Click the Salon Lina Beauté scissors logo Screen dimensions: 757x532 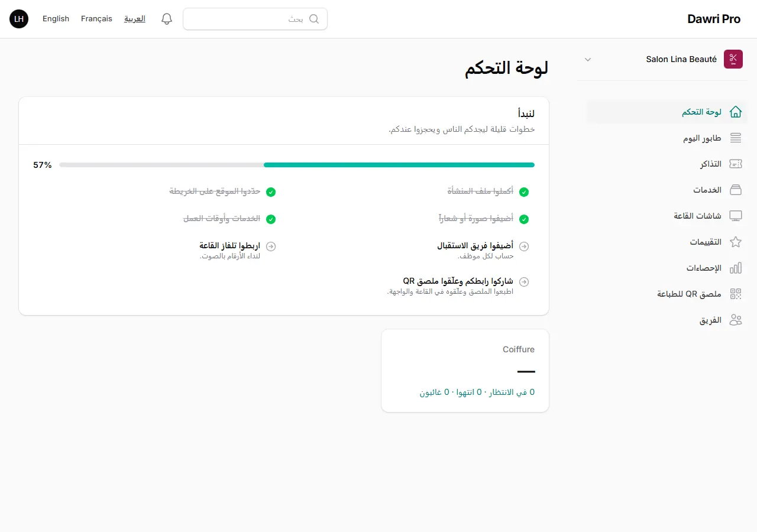[733, 59]
